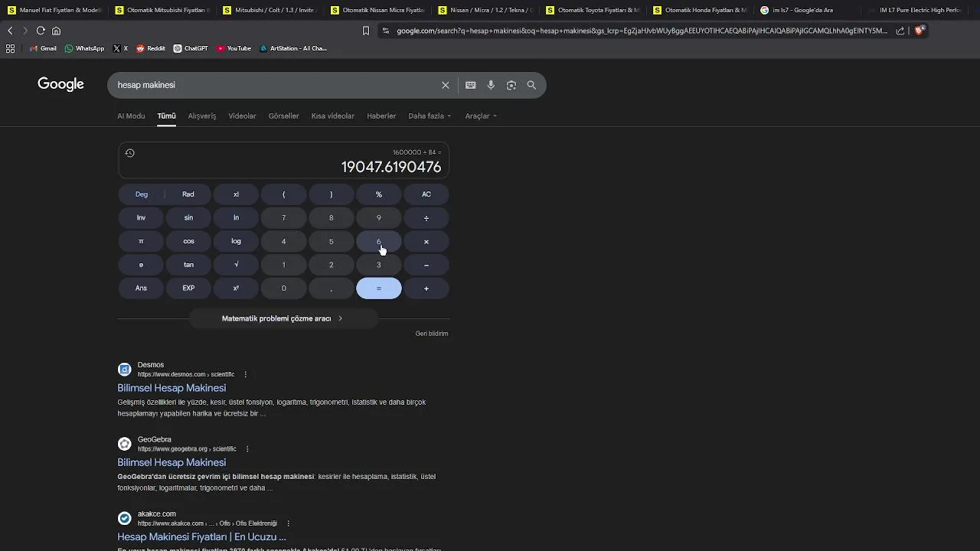Screen dimensions: 980x551
Task: Click the calculator sin key
Action: [188, 218]
